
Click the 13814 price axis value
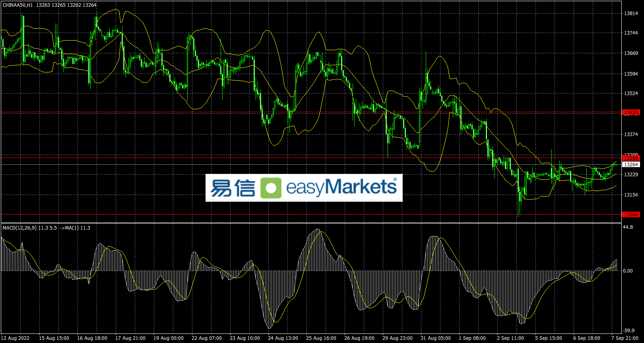click(x=631, y=14)
